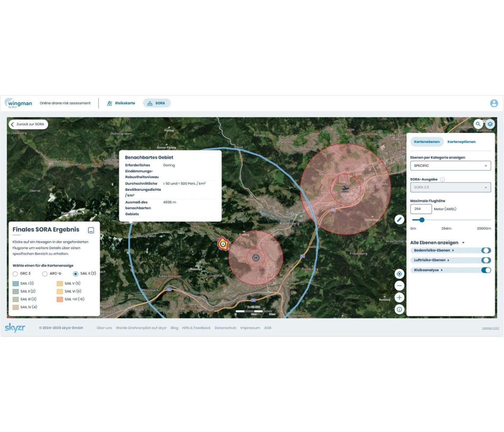Image resolution: width=504 pixels, height=432 pixels.
Task: Disable the Risikoanalyse switch
Action: click(486, 270)
